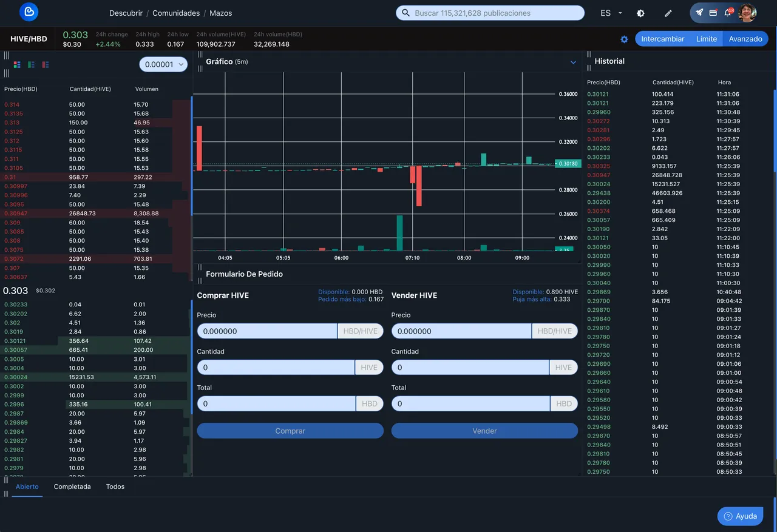Viewport: 777px width, 532px height.
Task: Click the Ecency logo icon
Action: coord(29,12)
